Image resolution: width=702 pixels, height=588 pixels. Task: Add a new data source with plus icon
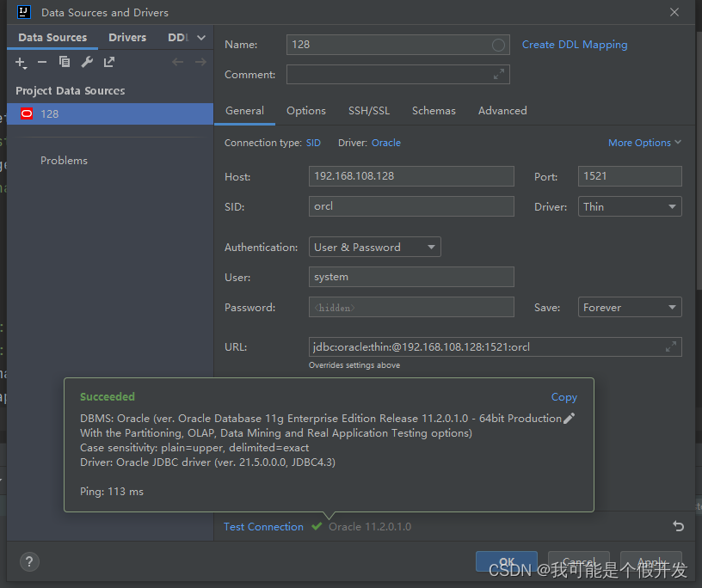tap(21, 62)
